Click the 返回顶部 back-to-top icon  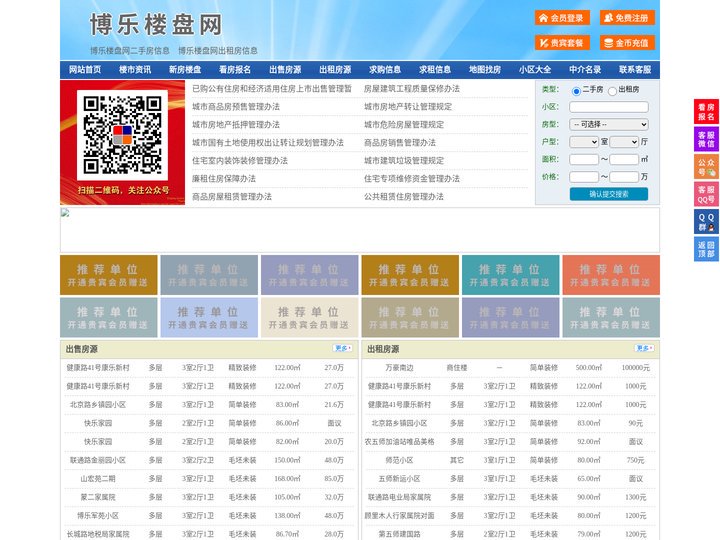pos(706,249)
